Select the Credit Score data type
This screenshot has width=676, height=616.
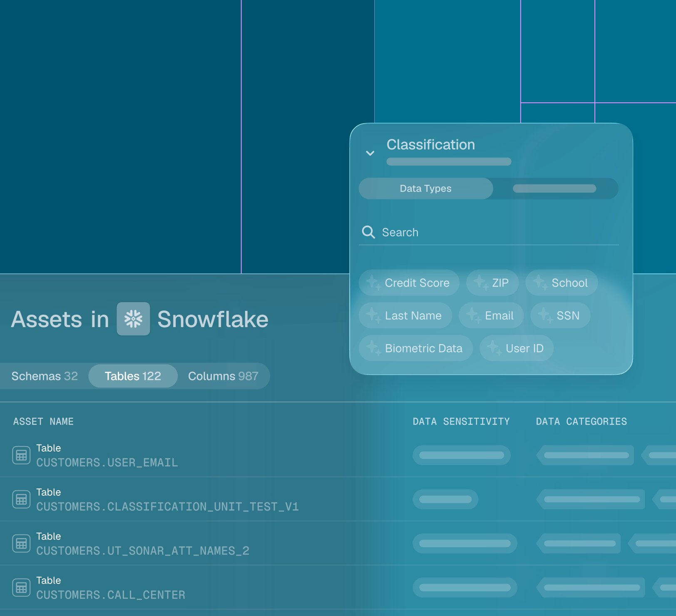tap(409, 283)
